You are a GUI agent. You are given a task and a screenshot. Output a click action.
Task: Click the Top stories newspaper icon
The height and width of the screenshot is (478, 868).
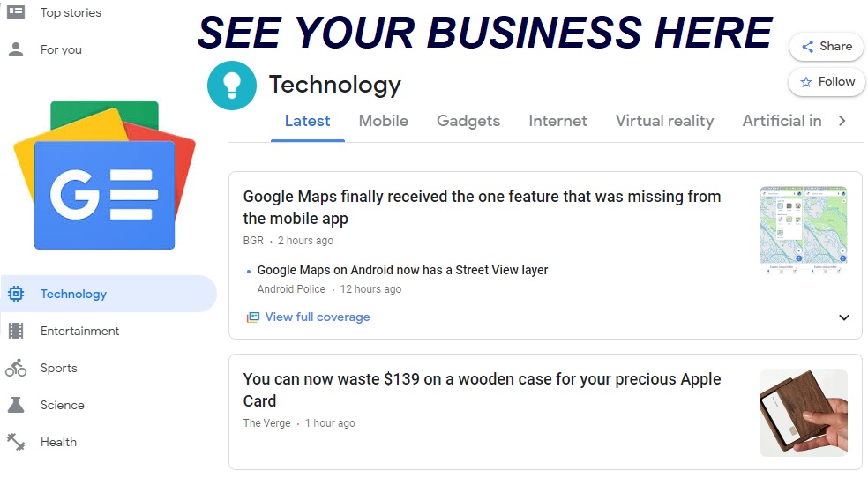(x=16, y=12)
